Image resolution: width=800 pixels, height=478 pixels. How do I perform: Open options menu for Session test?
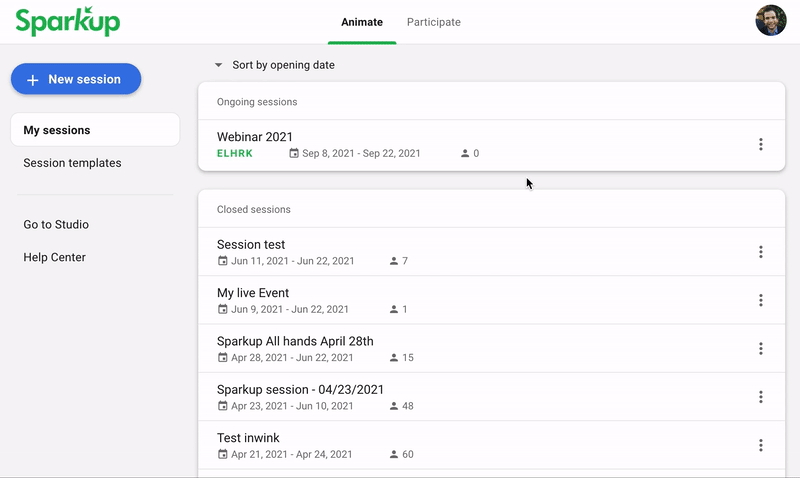760,252
